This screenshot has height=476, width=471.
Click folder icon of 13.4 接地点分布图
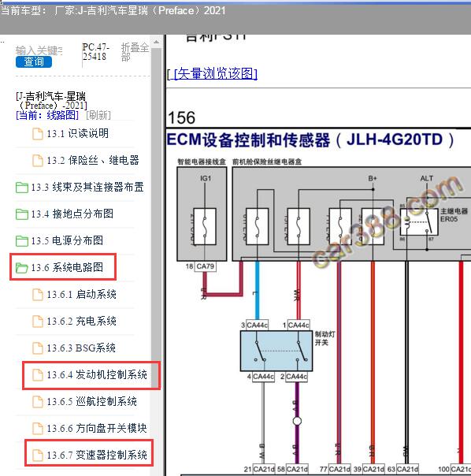22,214
